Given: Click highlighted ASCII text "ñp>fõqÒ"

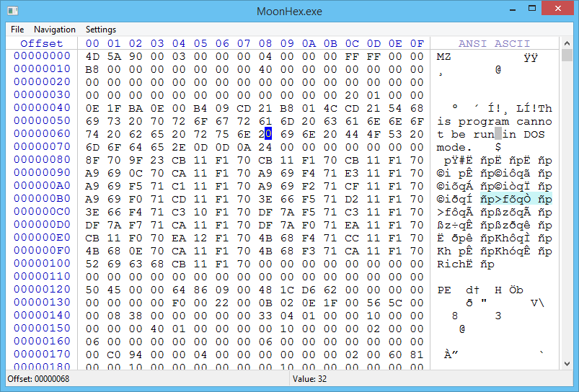Looking at the screenshot, I should coord(505,200).
